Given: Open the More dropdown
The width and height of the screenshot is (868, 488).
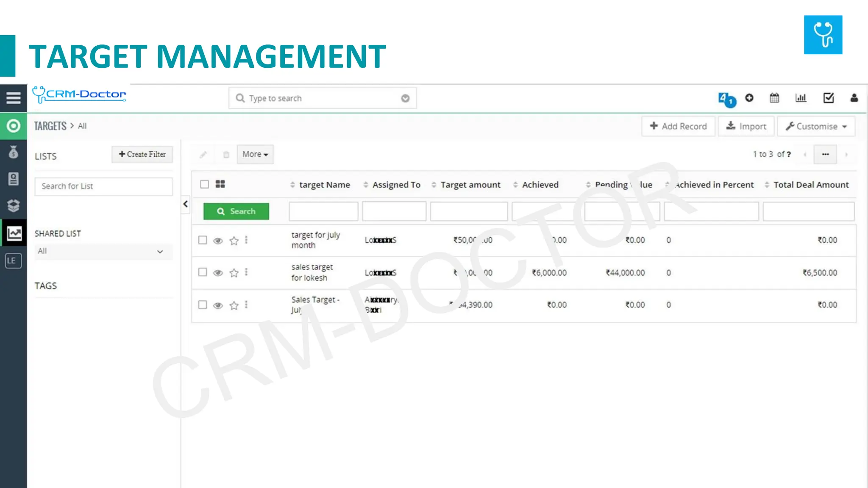Looking at the screenshot, I should pyautogui.click(x=255, y=155).
